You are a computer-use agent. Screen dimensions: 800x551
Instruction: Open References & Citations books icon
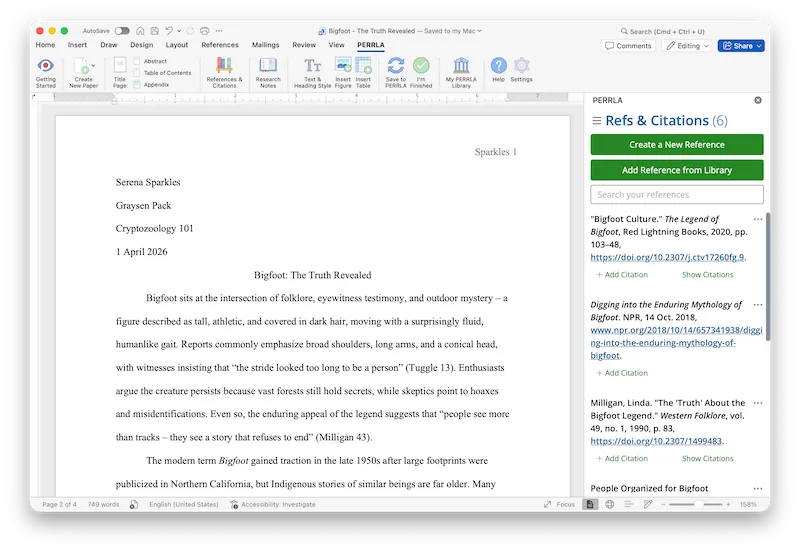(224, 65)
